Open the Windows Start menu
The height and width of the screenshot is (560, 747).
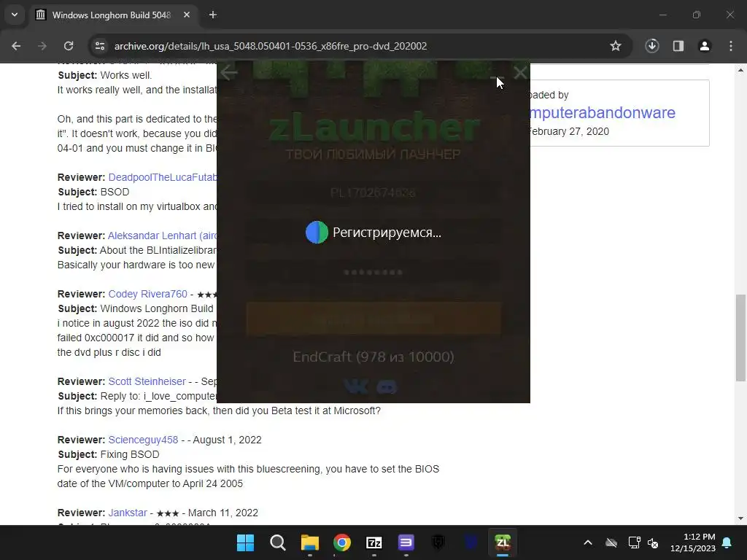[245, 542]
